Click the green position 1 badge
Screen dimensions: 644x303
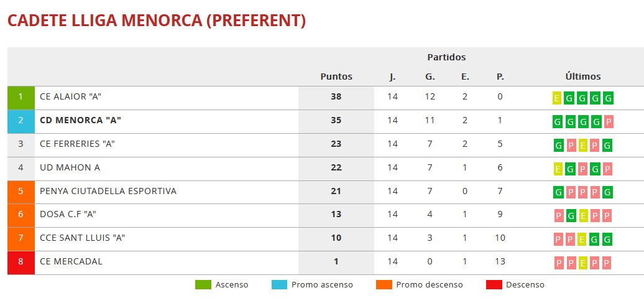point(21,98)
